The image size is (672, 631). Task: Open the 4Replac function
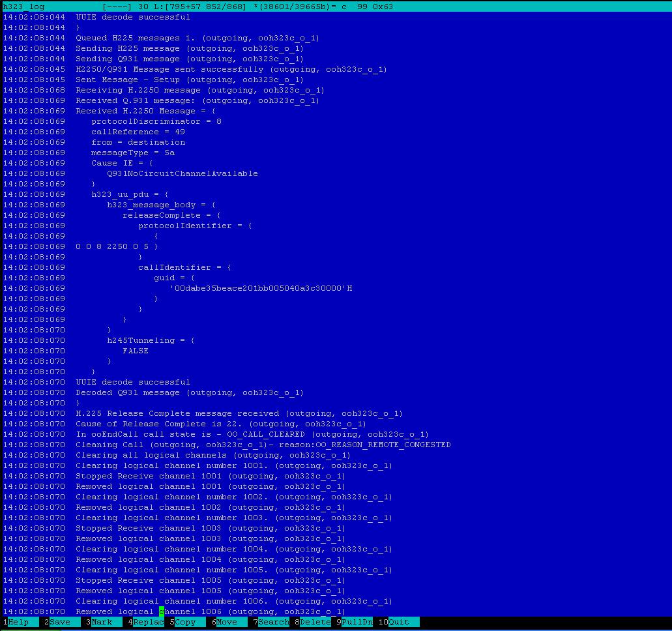(x=148, y=622)
